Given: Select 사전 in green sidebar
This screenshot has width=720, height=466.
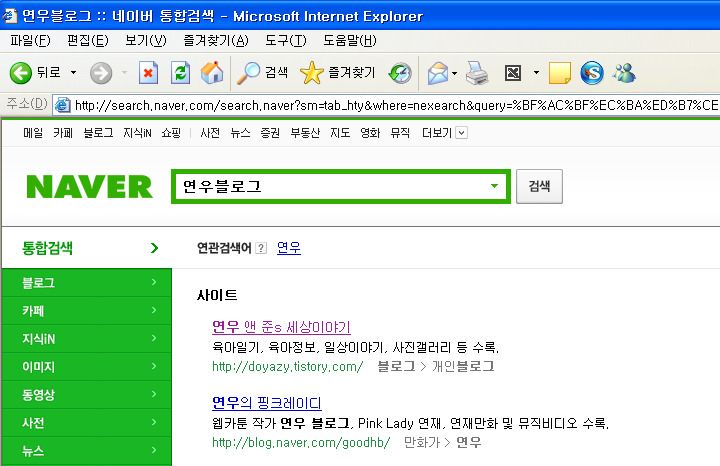Looking at the screenshot, I should click(x=86, y=423).
